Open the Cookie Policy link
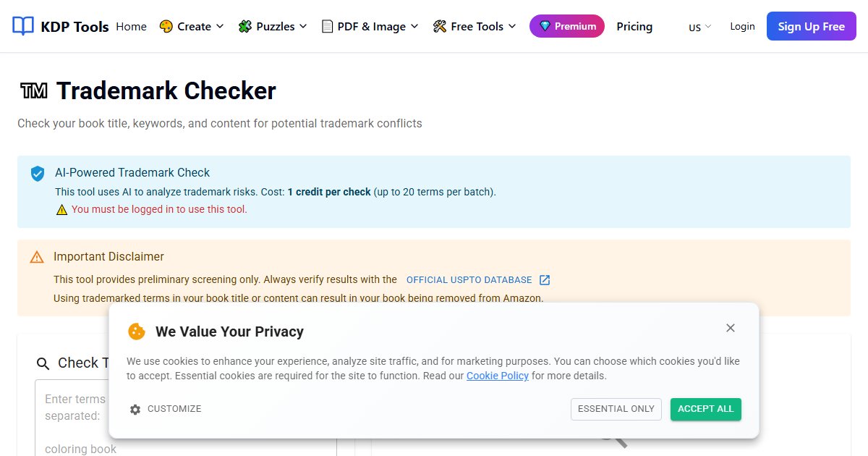The width and height of the screenshot is (868, 456). click(498, 376)
